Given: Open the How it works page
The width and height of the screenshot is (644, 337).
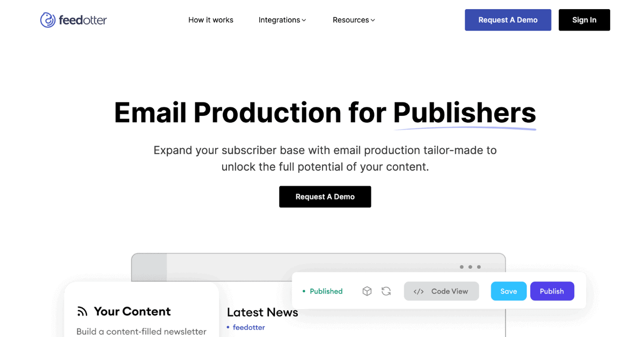Looking at the screenshot, I should [210, 20].
